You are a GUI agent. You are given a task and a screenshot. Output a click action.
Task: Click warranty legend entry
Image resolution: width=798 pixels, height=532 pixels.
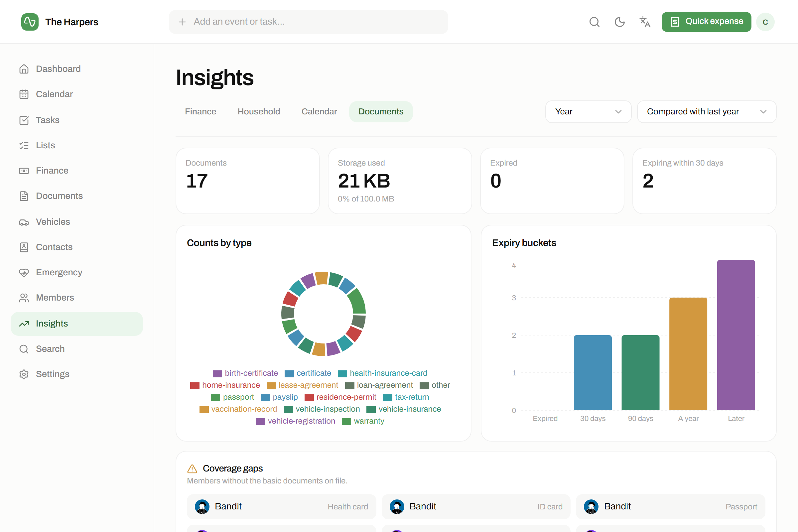pos(363,421)
